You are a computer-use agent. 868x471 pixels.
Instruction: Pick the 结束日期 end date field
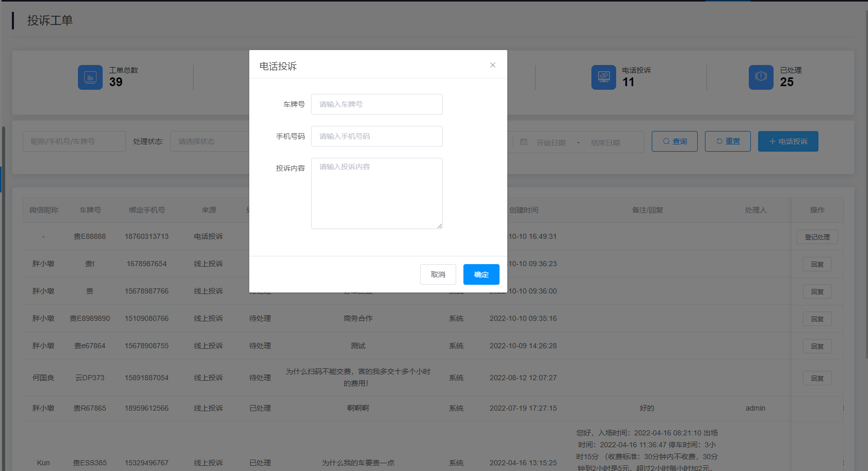coord(605,142)
